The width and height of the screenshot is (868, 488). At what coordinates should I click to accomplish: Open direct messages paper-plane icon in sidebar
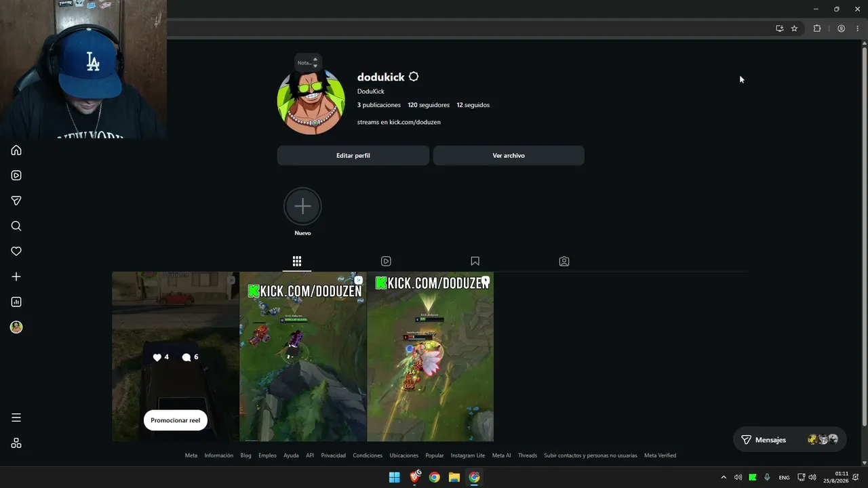[16, 201]
